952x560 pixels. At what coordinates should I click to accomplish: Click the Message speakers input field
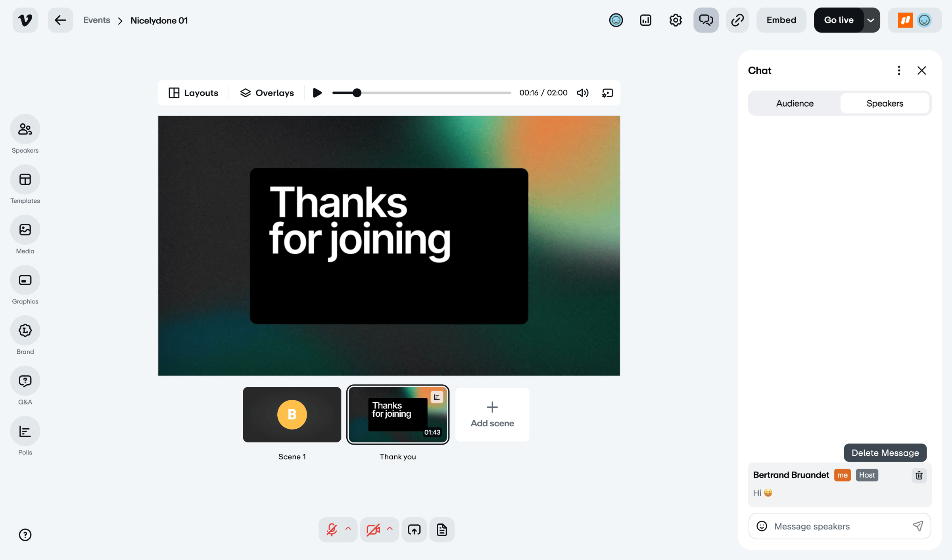click(839, 526)
